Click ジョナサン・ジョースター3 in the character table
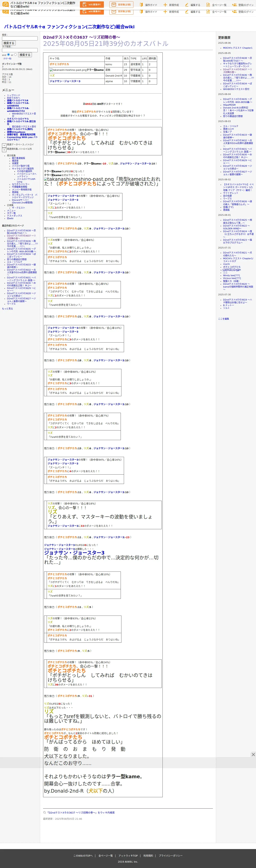The image size is (256, 868). pyautogui.click(x=65, y=81)
